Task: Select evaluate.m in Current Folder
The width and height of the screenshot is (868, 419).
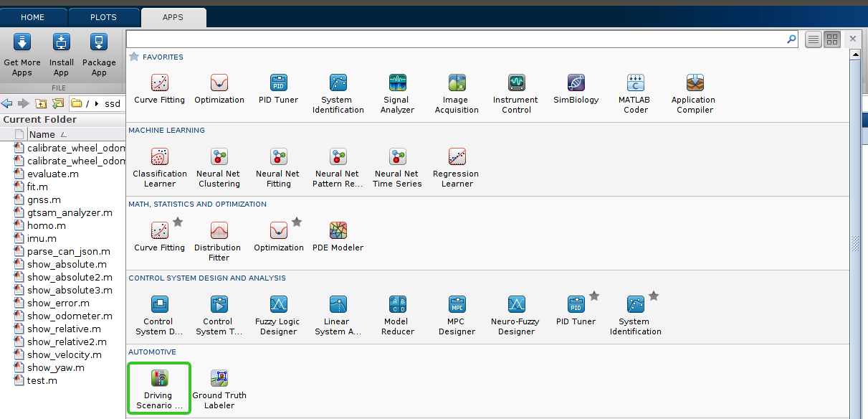Action: click(x=53, y=174)
